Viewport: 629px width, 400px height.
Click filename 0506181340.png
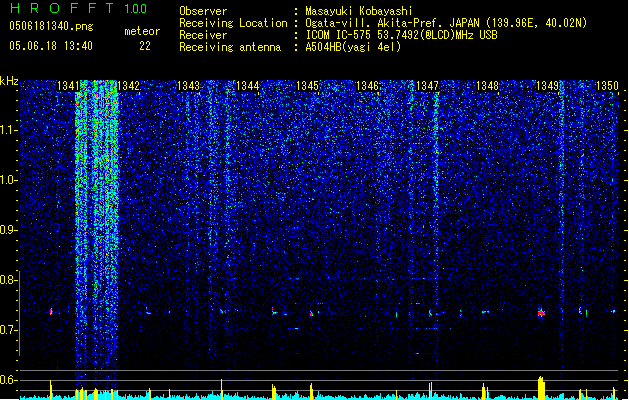pos(51,26)
